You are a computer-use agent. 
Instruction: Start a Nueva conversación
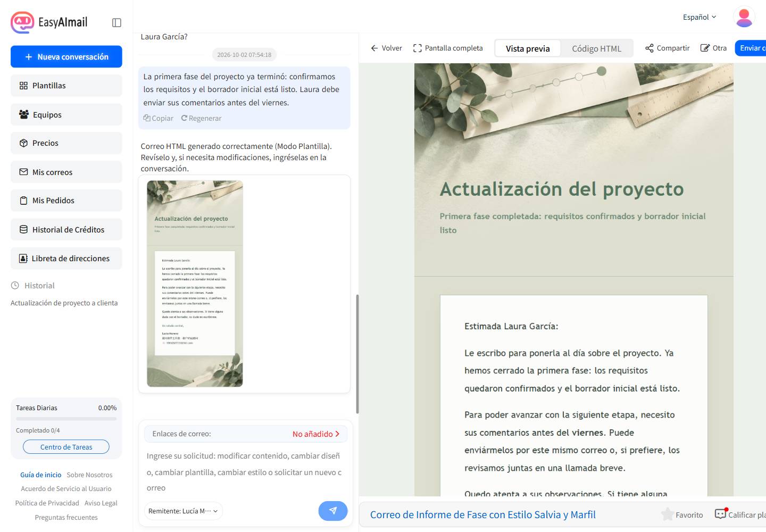[66, 57]
